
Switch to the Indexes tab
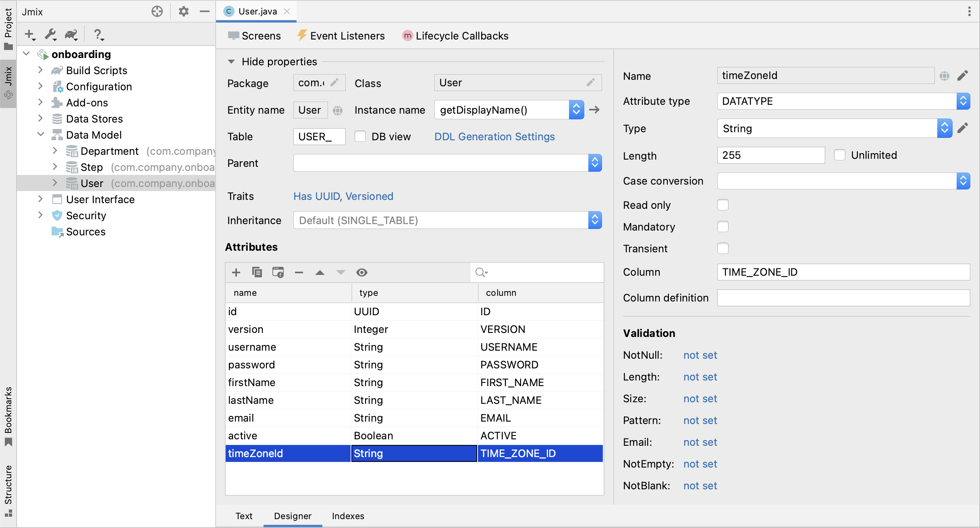348,515
